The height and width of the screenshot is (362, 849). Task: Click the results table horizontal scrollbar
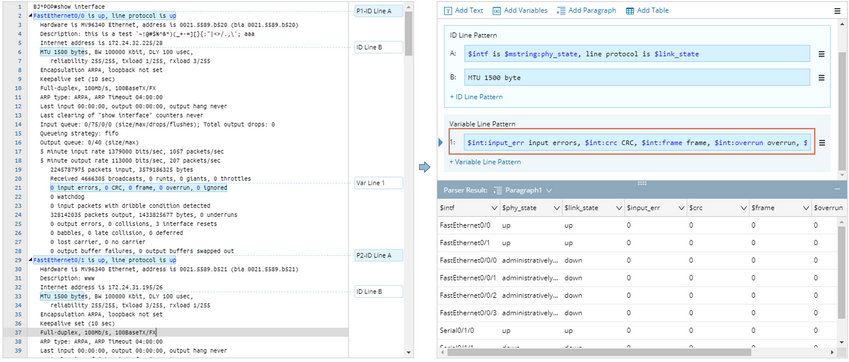(598, 352)
